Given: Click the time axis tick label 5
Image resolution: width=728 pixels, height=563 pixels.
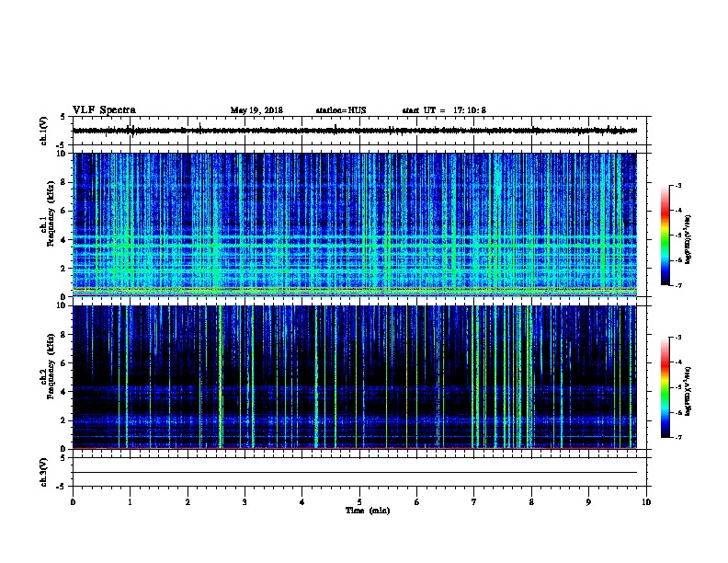Looking at the screenshot, I should point(359,502).
